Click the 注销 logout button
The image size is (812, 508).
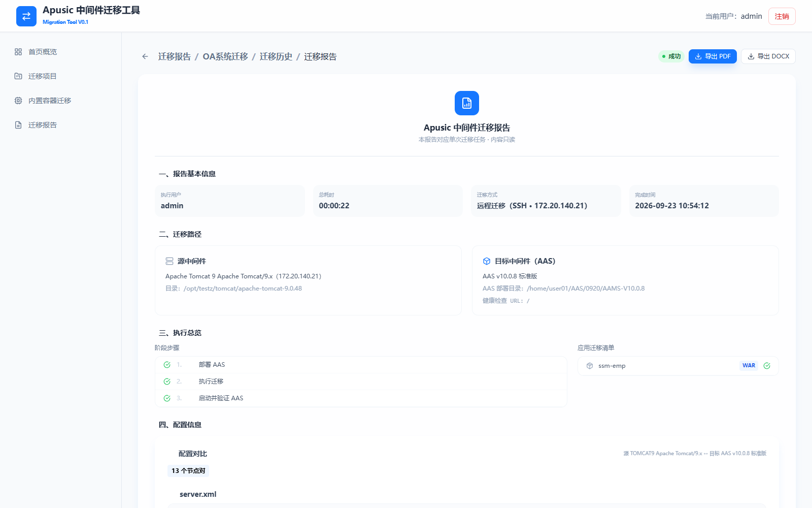[x=782, y=16]
